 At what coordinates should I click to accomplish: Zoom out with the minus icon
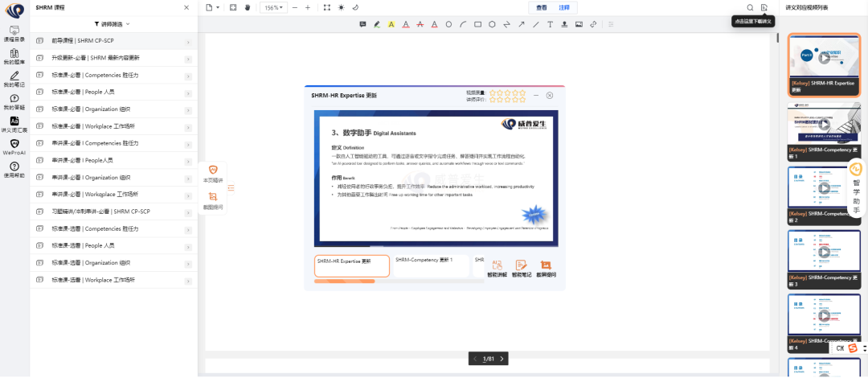[x=294, y=8]
